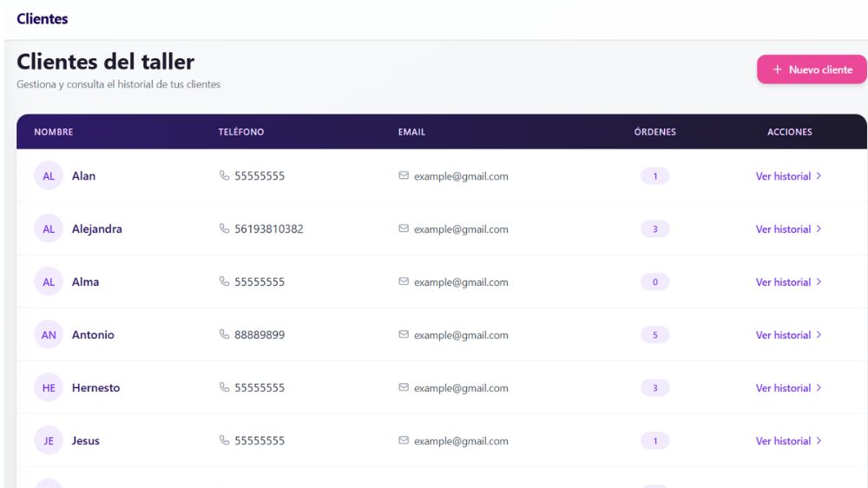Click phone number 56193810382
Screen dimensions: 868x488
point(268,228)
